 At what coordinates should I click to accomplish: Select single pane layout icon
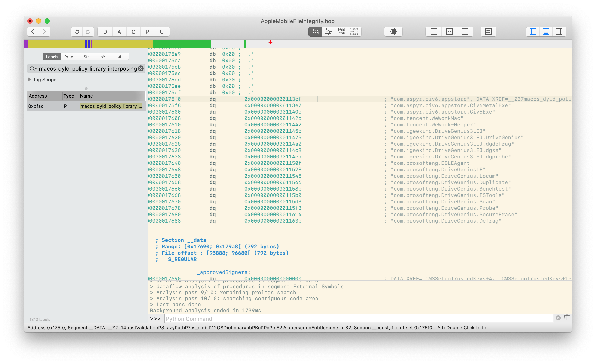pyautogui.click(x=465, y=32)
